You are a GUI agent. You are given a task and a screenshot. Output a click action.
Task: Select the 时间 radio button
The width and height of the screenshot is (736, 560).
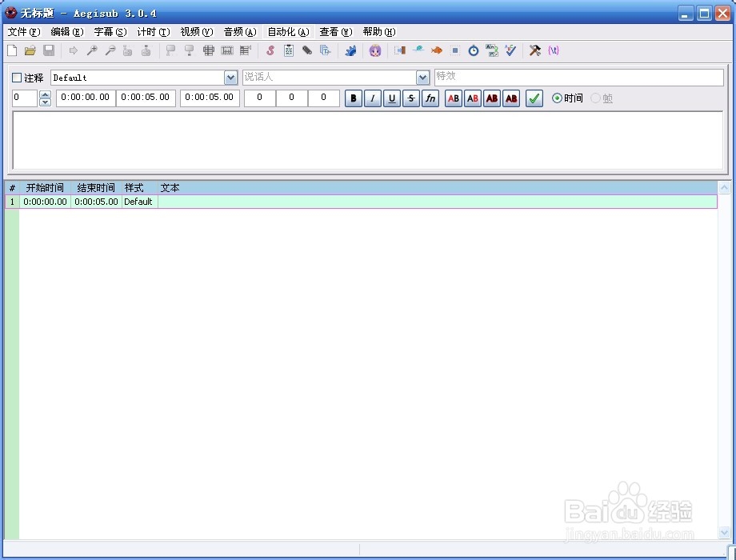(x=557, y=98)
